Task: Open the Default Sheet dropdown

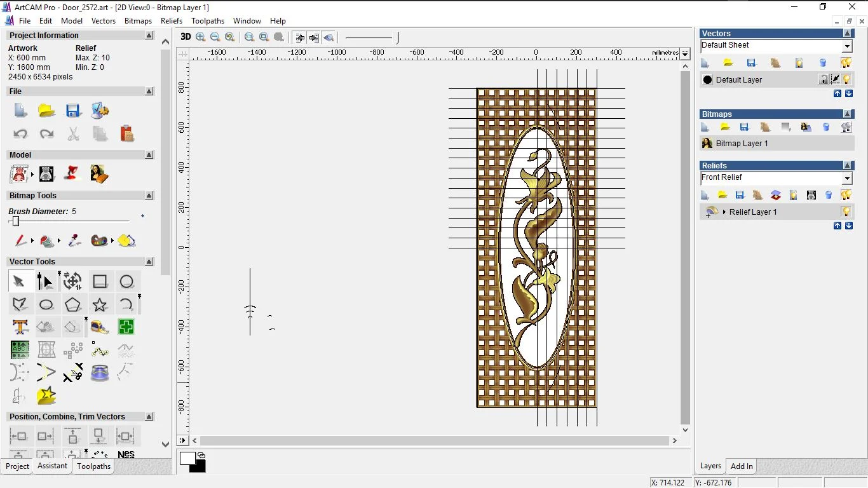Action: (x=846, y=46)
